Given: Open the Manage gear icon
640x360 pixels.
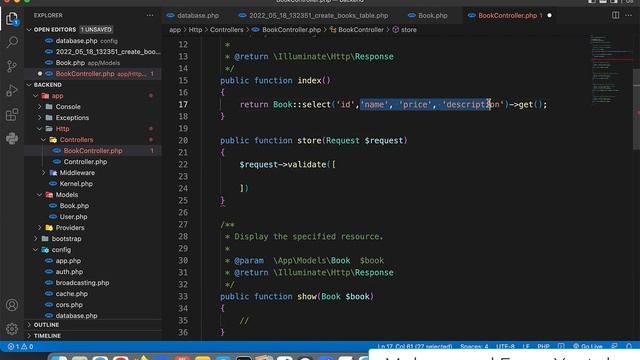Looking at the screenshot, I should [x=12, y=329].
